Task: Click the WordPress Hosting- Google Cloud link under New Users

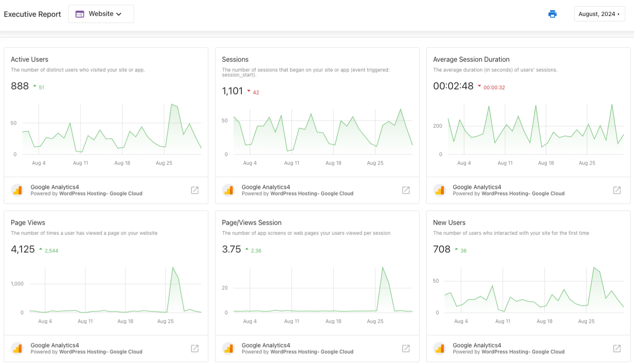Action: (523, 352)
